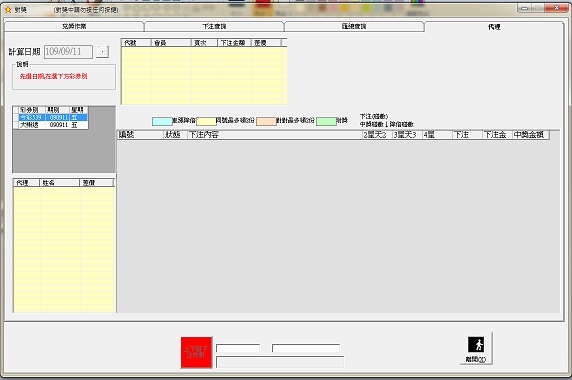Screen dimensions: 572x380
Task: Click the peach legend color swatch
Action: [x=266, y=121]
